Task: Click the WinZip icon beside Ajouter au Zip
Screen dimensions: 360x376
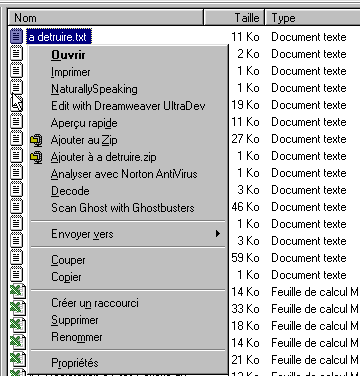Action: click(x=36, y=140)
